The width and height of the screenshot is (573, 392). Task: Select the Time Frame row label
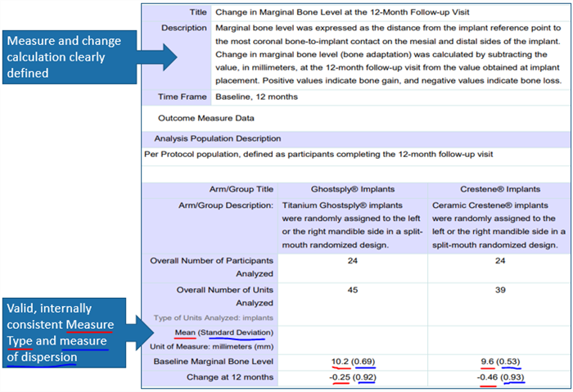[182, 97]
